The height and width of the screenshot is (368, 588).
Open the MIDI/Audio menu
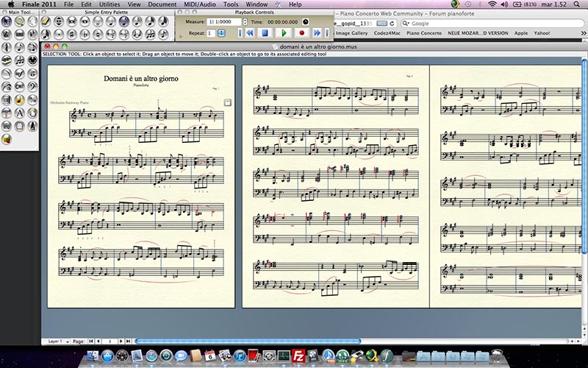pos(199,4)
